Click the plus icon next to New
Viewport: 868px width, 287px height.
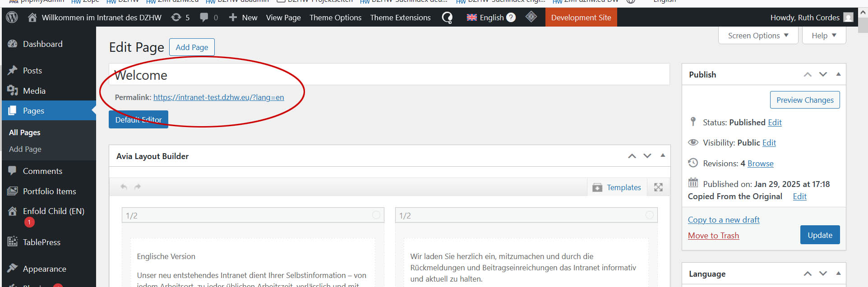click(x=233, y=18)
